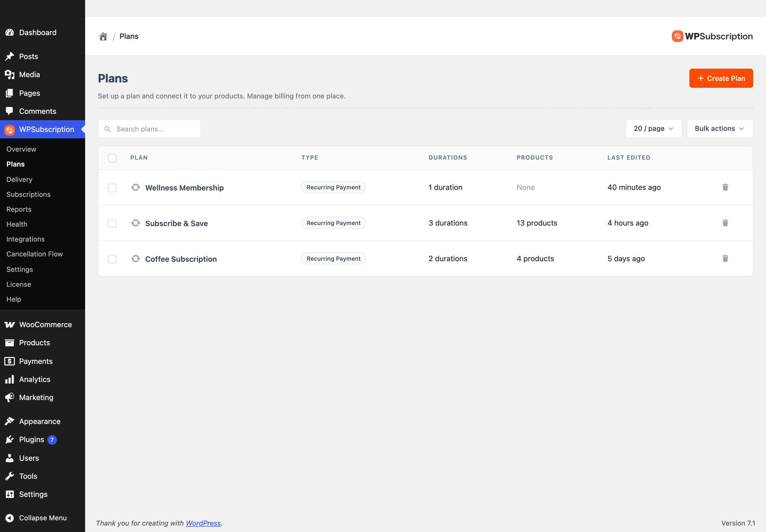Open the Wellness Membership plan

[x=184, y=188]
